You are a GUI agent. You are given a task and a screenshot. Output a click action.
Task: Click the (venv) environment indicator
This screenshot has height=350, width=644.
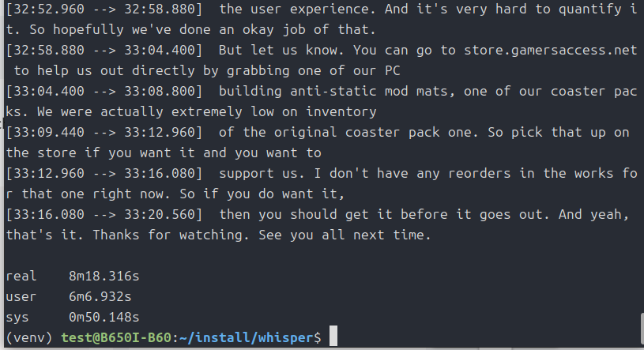click(29, 337)
